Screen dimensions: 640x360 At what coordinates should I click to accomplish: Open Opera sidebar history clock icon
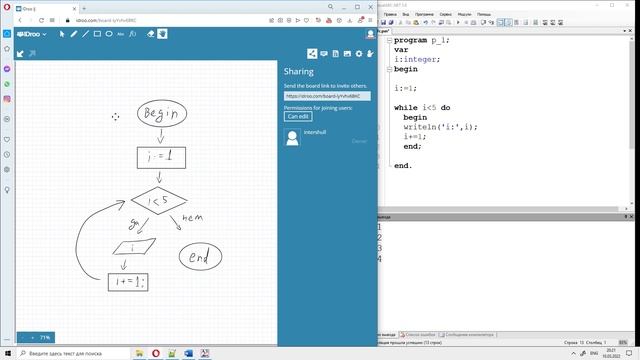click(7, 155)
